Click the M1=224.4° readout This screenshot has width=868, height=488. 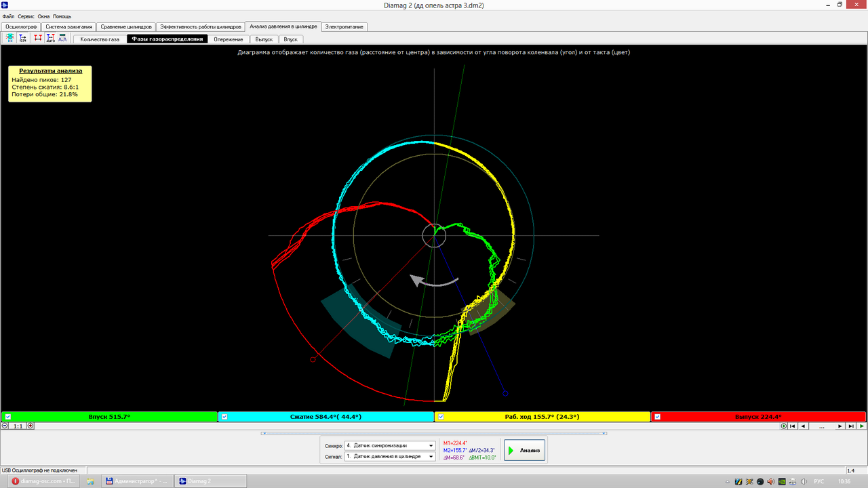(x=456, y=443)
